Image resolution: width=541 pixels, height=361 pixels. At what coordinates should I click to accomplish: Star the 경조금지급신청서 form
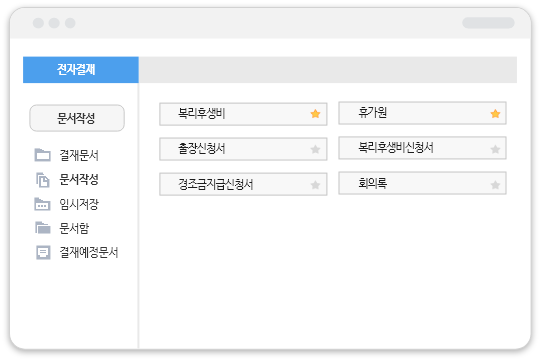point(315,185)
